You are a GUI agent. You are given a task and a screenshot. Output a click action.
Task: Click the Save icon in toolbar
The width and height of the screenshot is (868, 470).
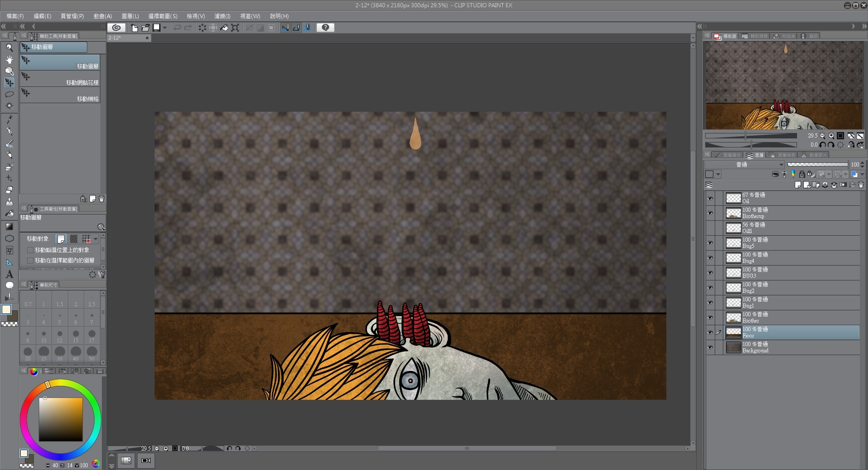156,28
